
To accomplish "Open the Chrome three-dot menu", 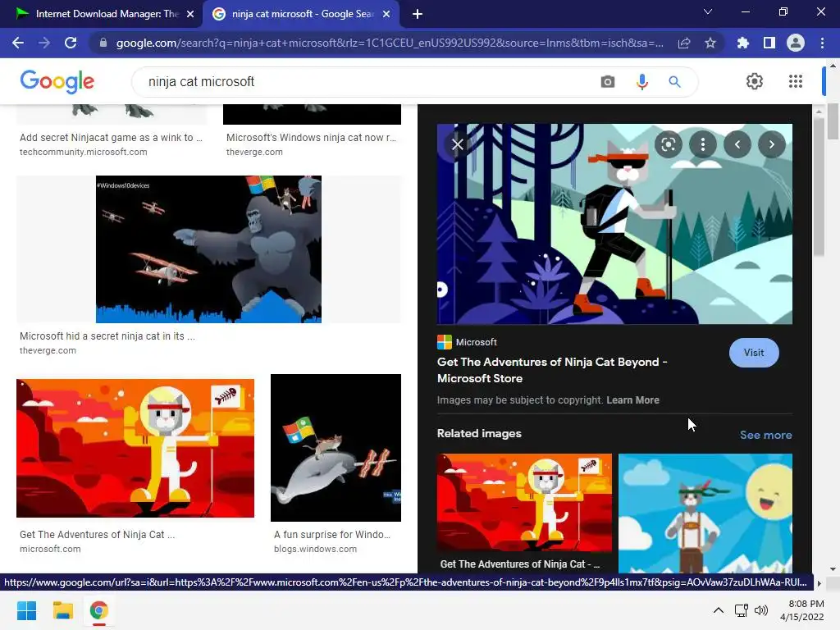I will coord(822,43).
